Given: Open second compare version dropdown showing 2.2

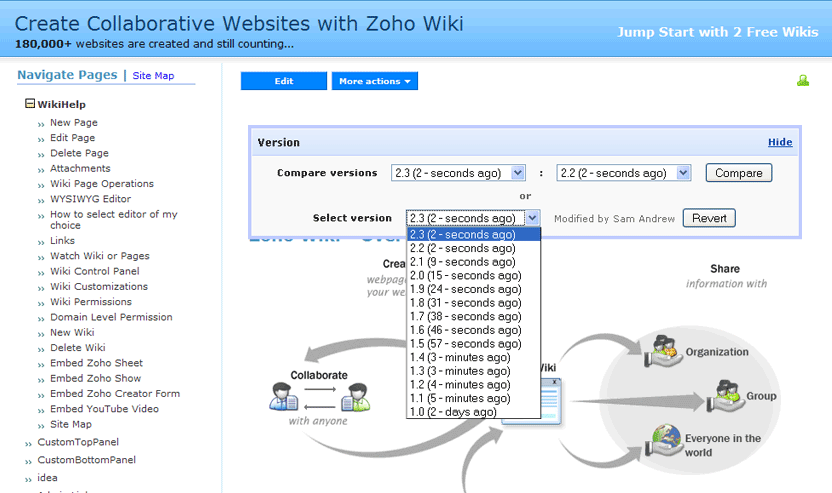Looking at the screenshot, I should click(623, 173).
